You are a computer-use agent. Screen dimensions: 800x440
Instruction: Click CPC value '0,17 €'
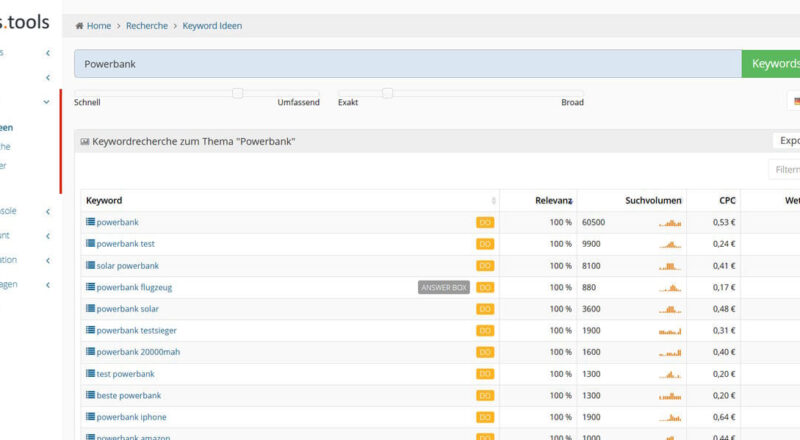click(724, 287)
